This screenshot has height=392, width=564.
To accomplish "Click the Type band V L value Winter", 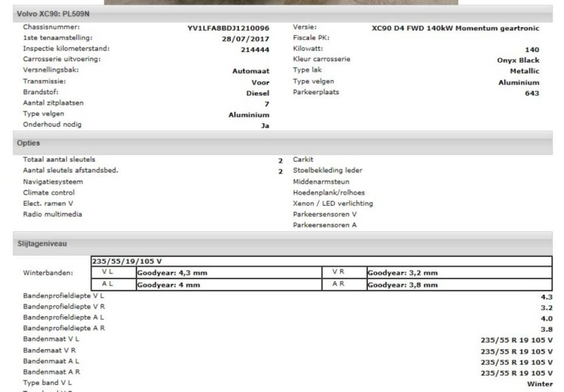I will tap(539, 384).
